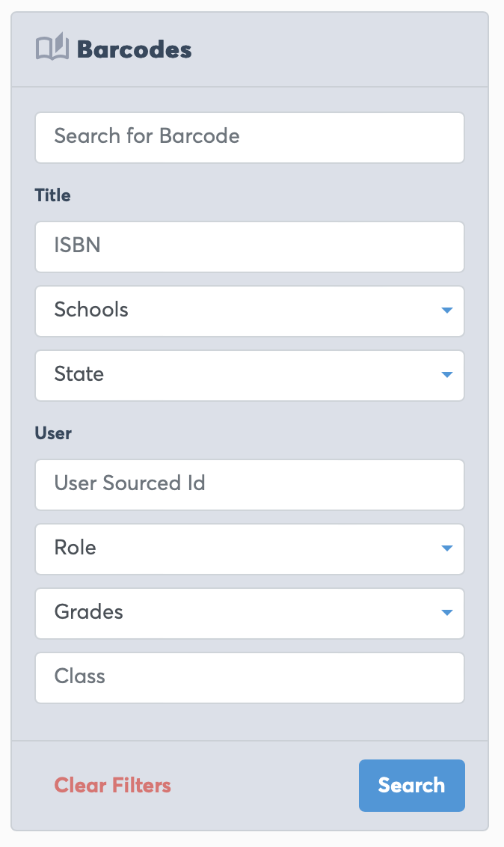Expand the Grades dropdown
504x847 pixels.
click(239, 613)
